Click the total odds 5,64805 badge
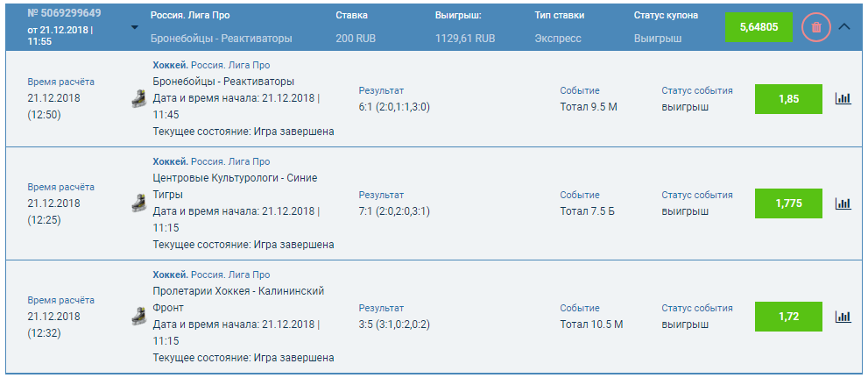The image size is (868, 378). [x=759, y=26]
